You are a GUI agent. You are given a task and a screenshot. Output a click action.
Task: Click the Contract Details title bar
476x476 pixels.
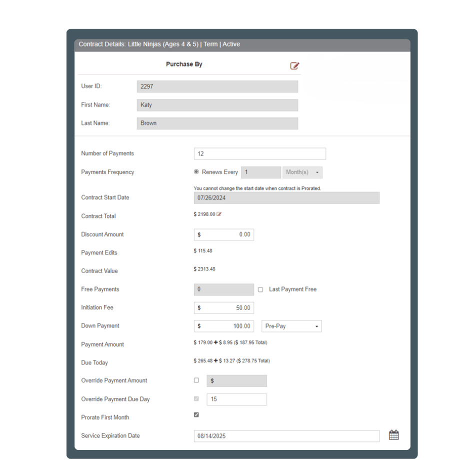pos(242,44)
